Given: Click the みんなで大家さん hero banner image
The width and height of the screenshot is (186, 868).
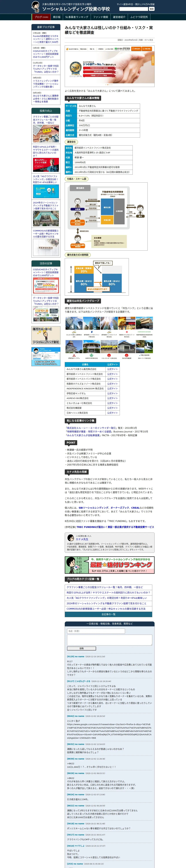Looking at the screenshot, I should pos(110,66).
